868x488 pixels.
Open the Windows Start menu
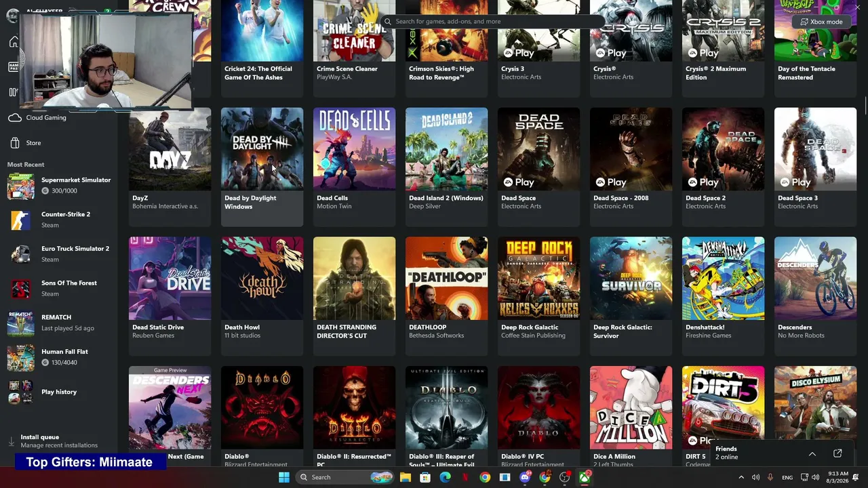(283, 477)
